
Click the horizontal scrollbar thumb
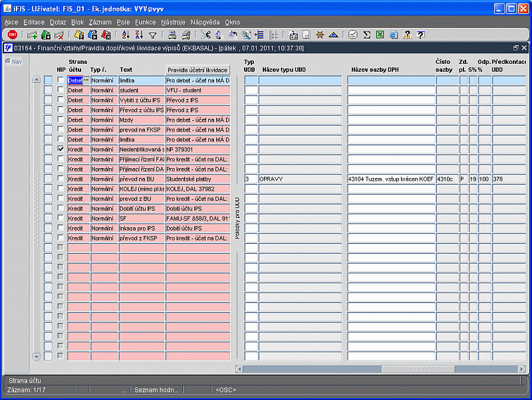pyautogui.click(x=418, y=369)
